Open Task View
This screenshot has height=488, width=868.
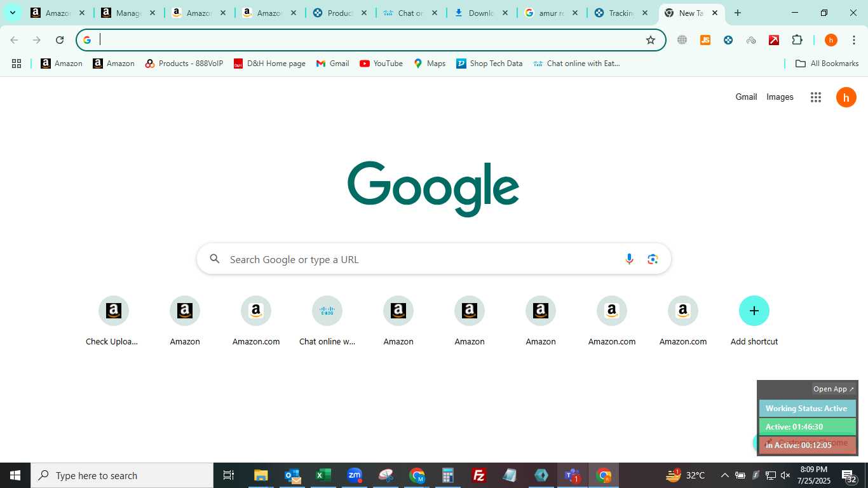pyautogui.click(x=229, y=475)
